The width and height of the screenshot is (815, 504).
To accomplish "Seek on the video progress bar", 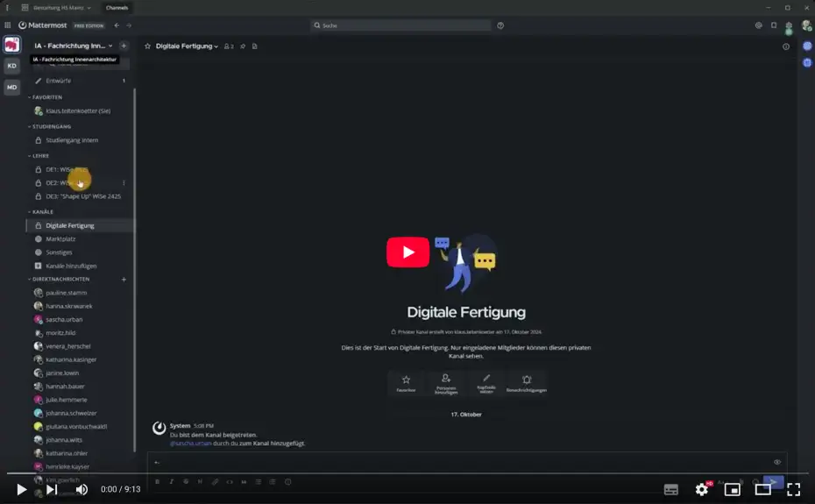I will click(407, 473).
